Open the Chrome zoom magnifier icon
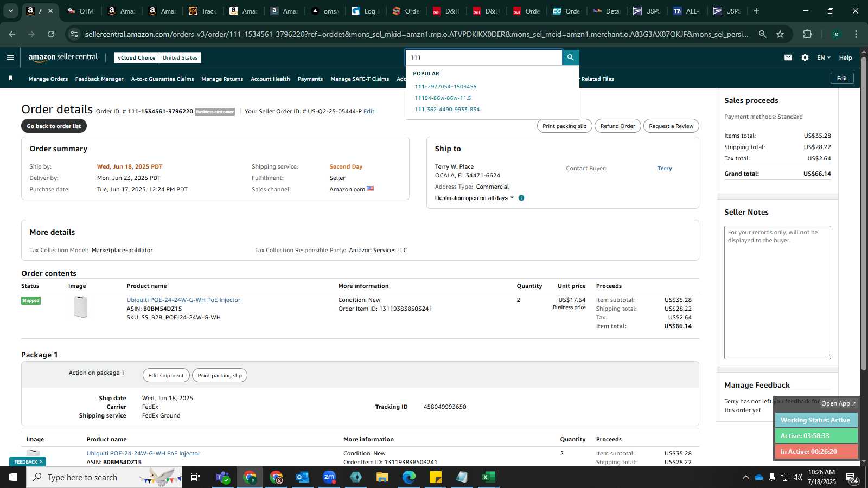 pyautogui.click(x=763, y=34)
